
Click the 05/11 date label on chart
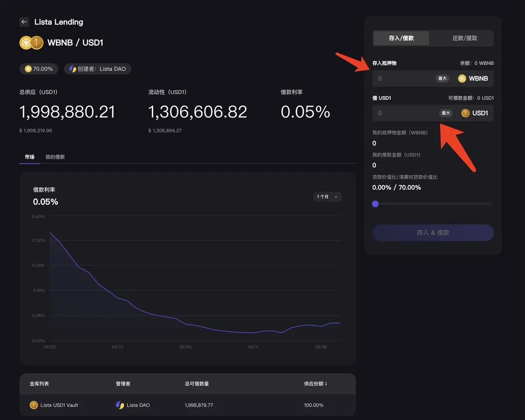click(253, 347)
